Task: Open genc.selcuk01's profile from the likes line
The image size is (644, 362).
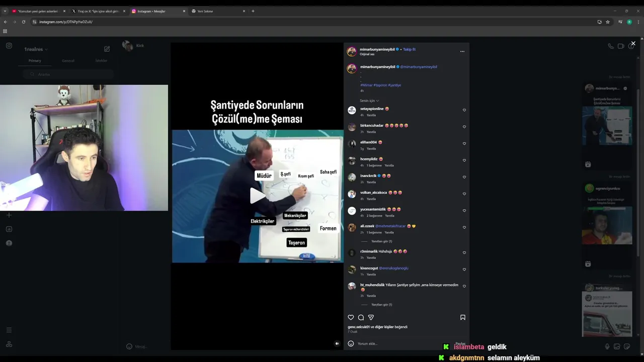Action: tap(359, 327)
